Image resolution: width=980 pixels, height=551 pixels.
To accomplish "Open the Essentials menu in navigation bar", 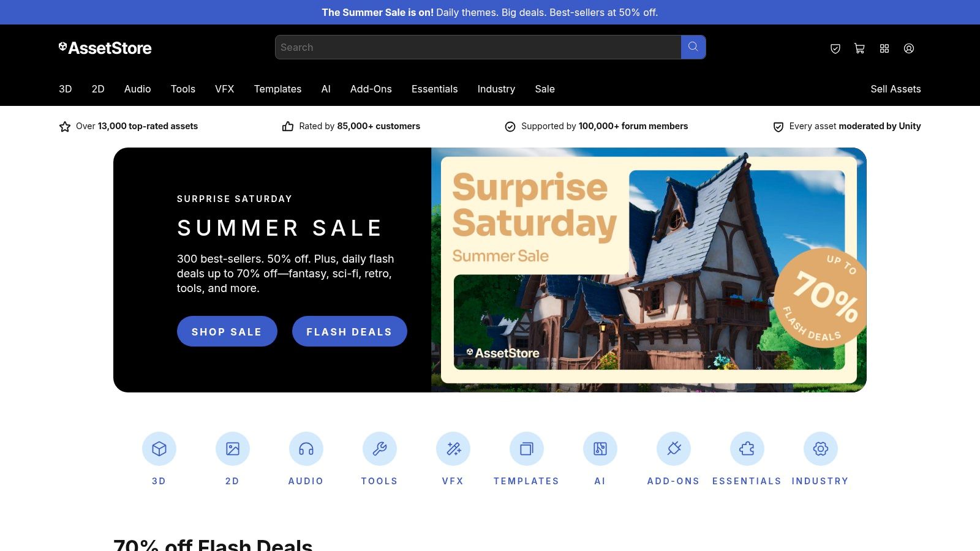I will click(x=435, y=89).
